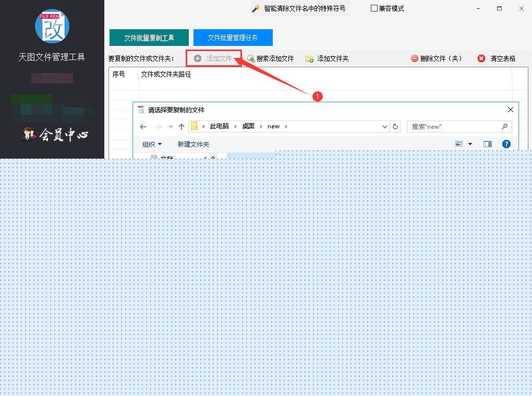Image resolution: width=532 pixels, height=396 pixels.
Task: Click the 文件或文件夹路径 column header
Action: (x=325, y=74)
